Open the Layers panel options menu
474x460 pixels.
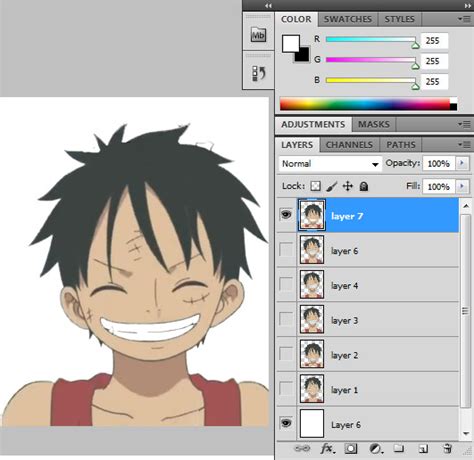[x=464, y=145]
